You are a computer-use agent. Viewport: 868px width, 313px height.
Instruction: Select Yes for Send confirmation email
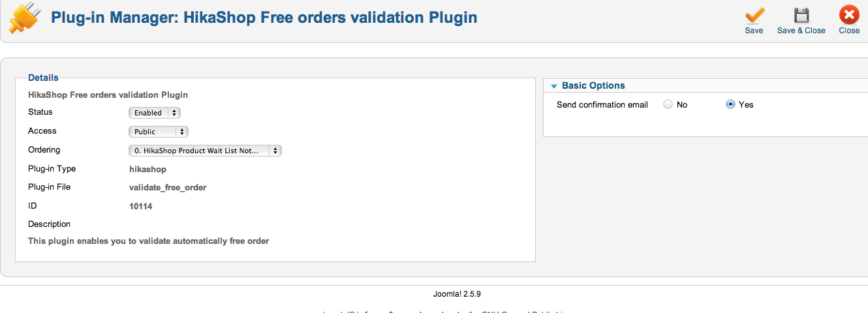[x=730, y=104]
